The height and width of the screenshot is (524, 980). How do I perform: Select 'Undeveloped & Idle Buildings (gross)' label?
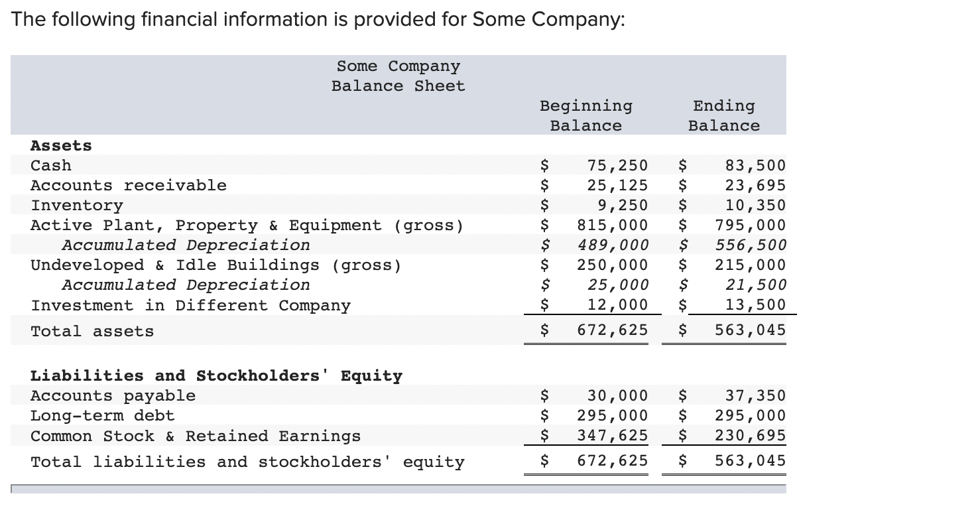pyautogui.click(x=216, y=265)
